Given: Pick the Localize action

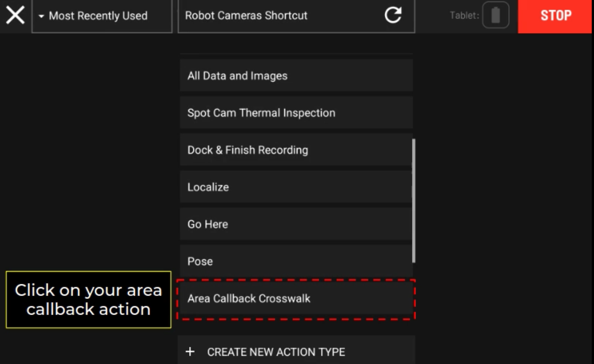Looking at the screenshot, I should click(x=296, y=187).
